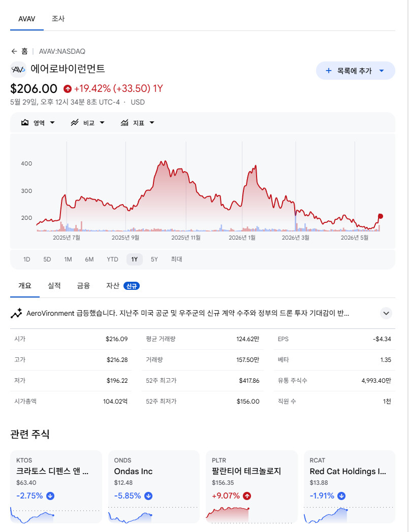Select the 최대 max time range
409x532 pixels.
tap(176, 259)
